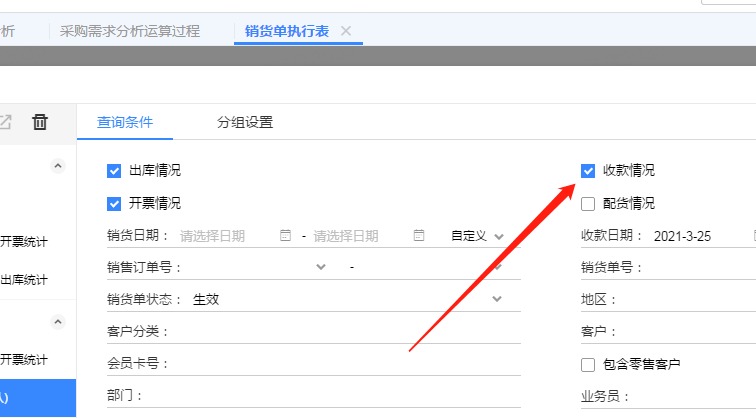Select the 查询条件 tab
756x418 pixels.
125,122
